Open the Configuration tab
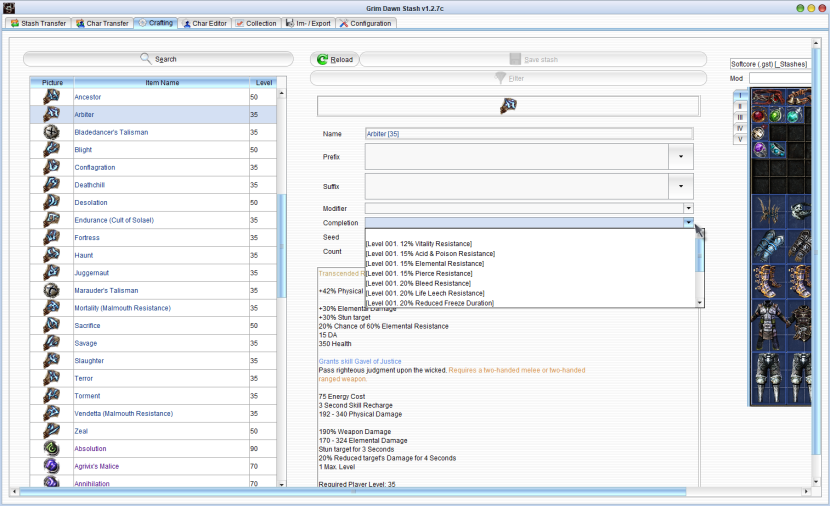 pyautogui.click(x=365, y=23)
